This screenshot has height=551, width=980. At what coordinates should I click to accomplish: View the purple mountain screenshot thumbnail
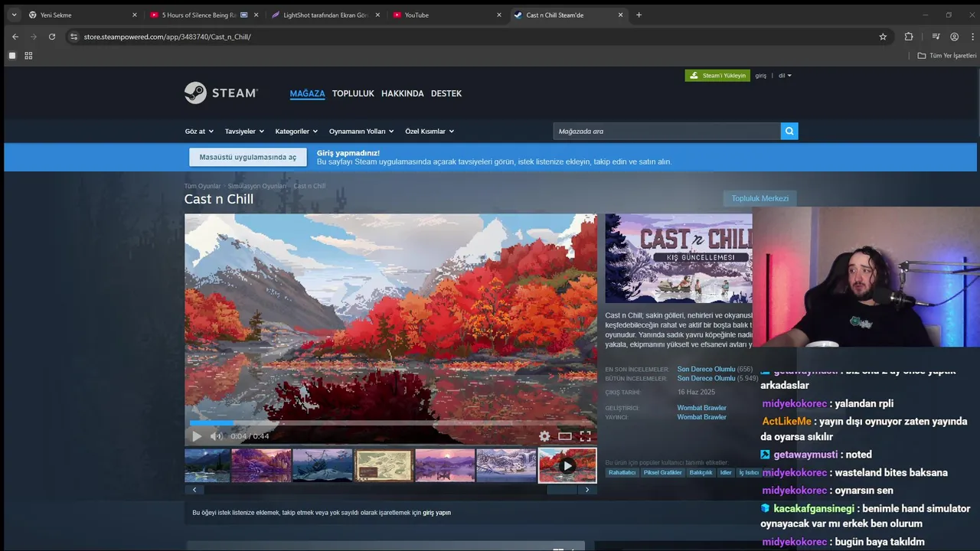pyautogui.click(x=261, y=465)
